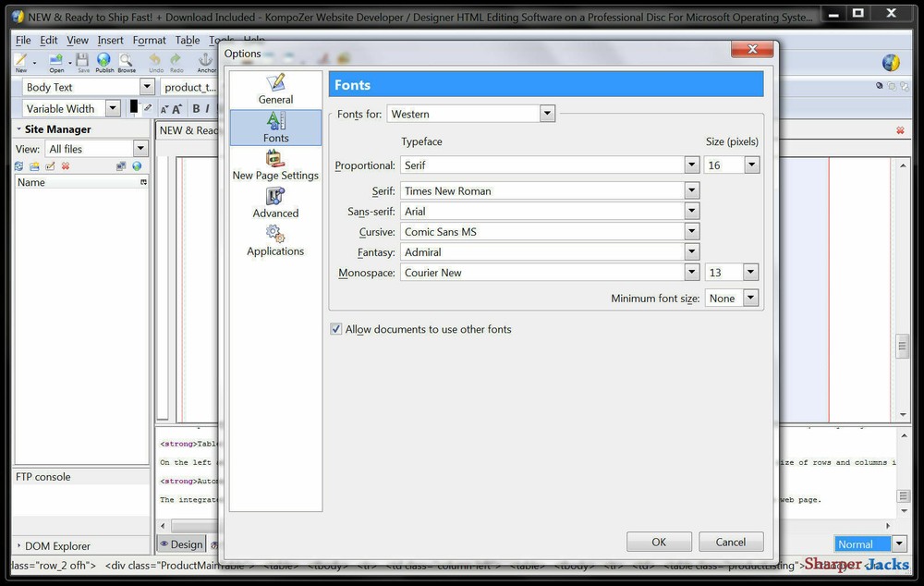Open the Publish tool icon
The height and width of the screenshot is (586, 924).
(x=103, y=61)
